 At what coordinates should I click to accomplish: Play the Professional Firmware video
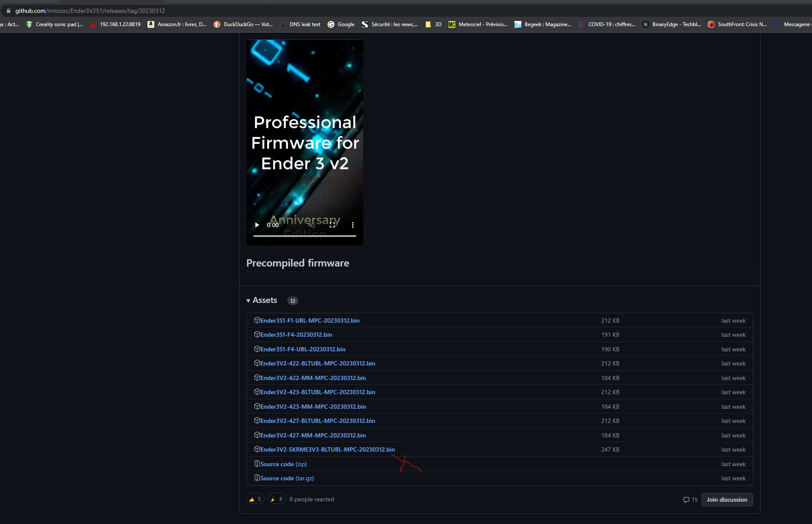(257, 225)
